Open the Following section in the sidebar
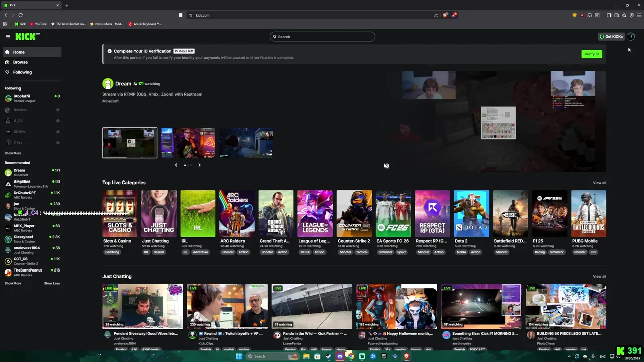 [32, 72]
